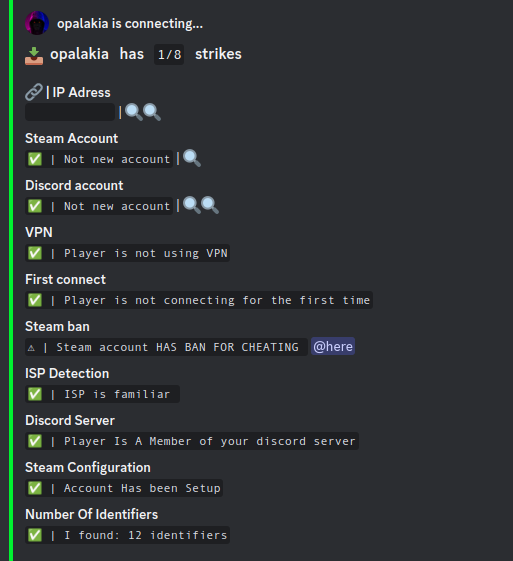Click green checkmark in VPN row
Screen dimensions: 513x561
coord(35,253)
